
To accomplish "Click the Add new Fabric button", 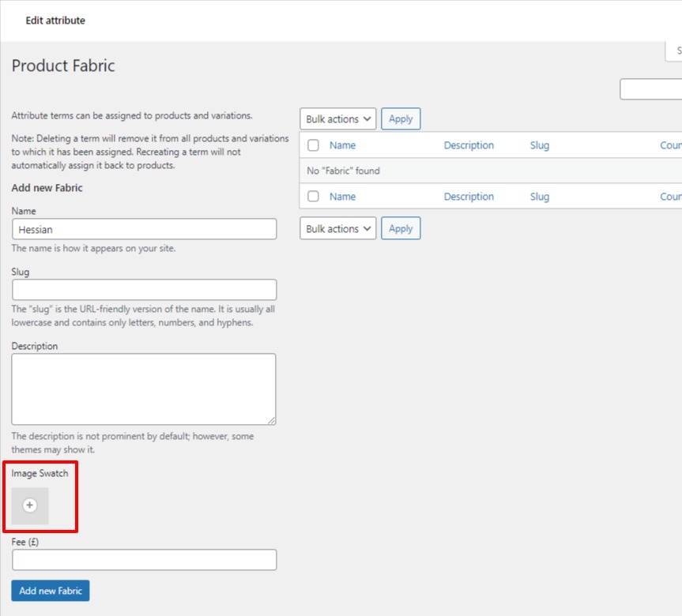I will click(x=50, y=590).
